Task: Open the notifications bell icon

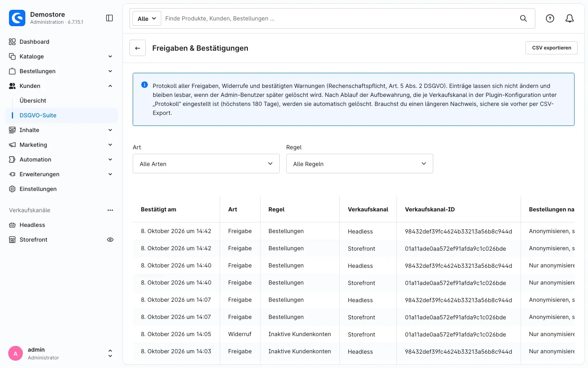Action: (x=570, y=18)
